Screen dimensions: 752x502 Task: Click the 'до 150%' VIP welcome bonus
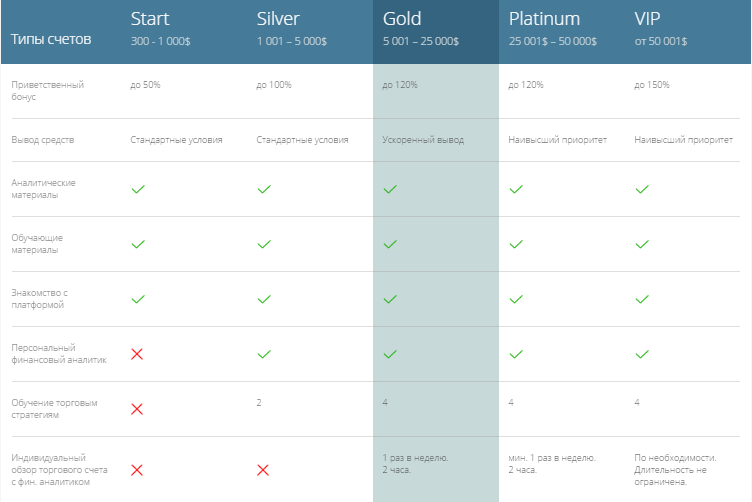652,85
